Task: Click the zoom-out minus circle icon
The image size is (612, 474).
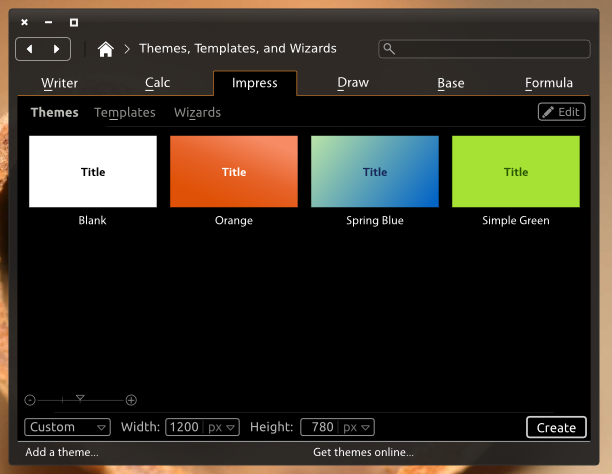Action: [x=30, y=400]
